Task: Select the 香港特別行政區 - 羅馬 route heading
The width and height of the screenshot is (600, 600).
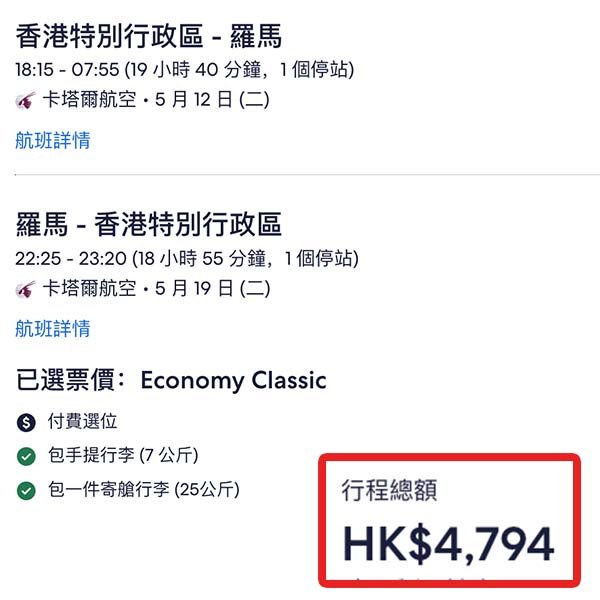Action: coord(149,37)
